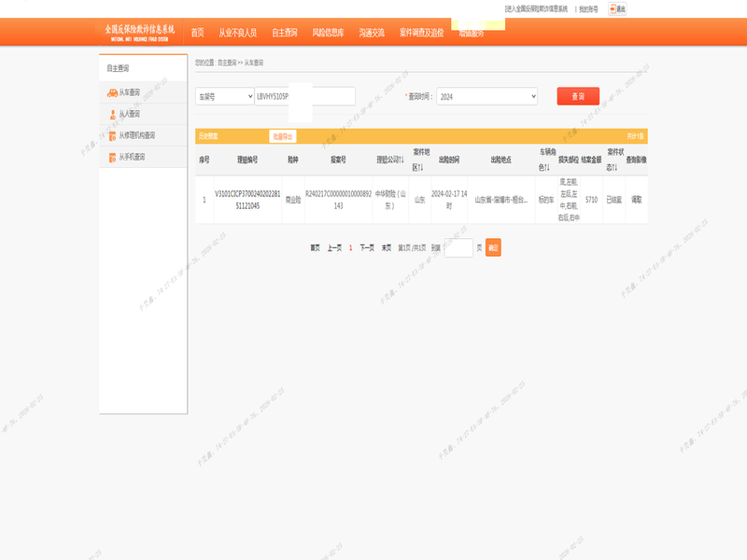The image size is (747, 560).
Task: Click the system logo in header
Action: tap(138, 32)
